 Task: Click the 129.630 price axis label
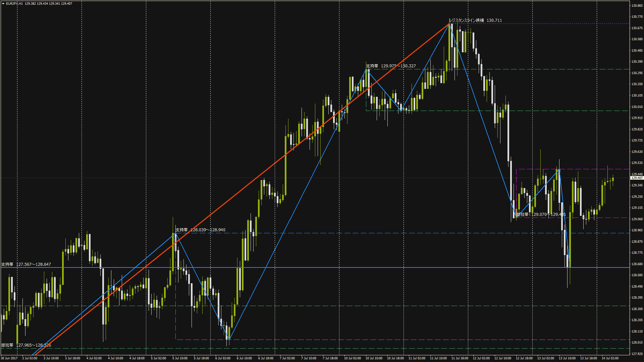point(637,152)
